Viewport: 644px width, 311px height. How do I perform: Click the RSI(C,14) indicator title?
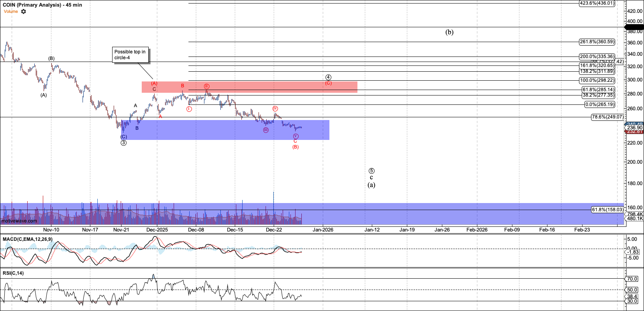[x=13, y=273]
